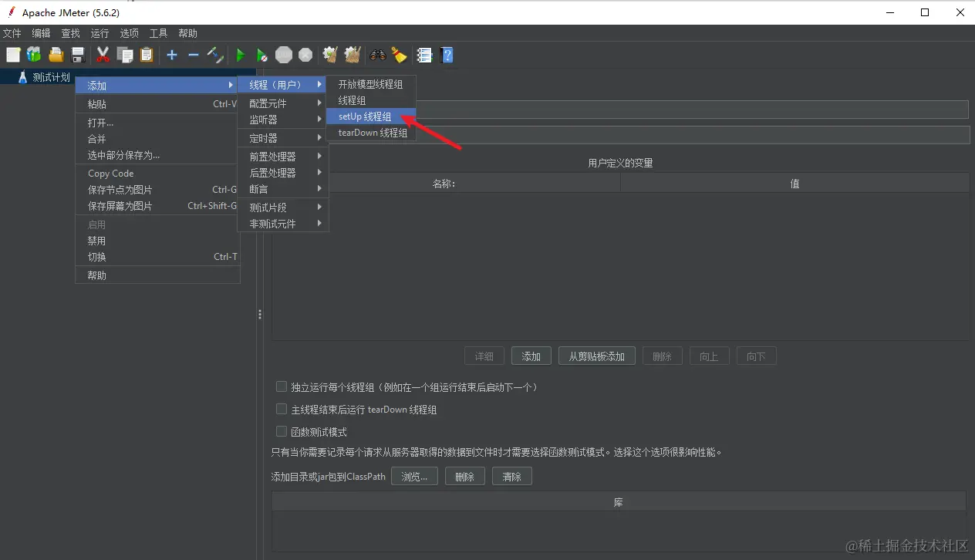Open the 线程（用户）submenu

point(282,85)
